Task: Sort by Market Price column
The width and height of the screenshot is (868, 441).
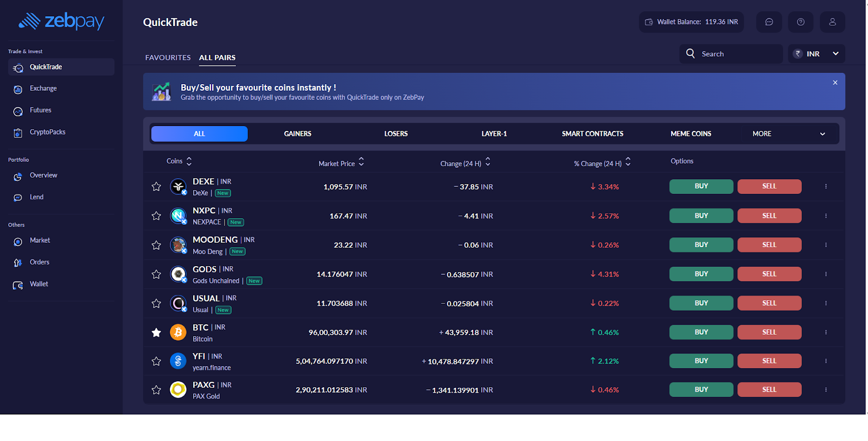Action: point(341,163)
